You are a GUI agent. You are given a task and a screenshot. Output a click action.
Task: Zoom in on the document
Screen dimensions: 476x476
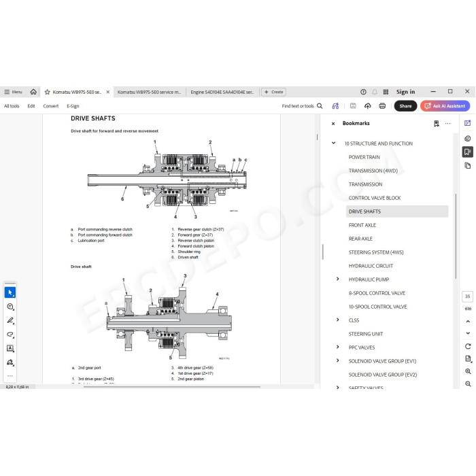pyautogui.click(x=468, y=371)
